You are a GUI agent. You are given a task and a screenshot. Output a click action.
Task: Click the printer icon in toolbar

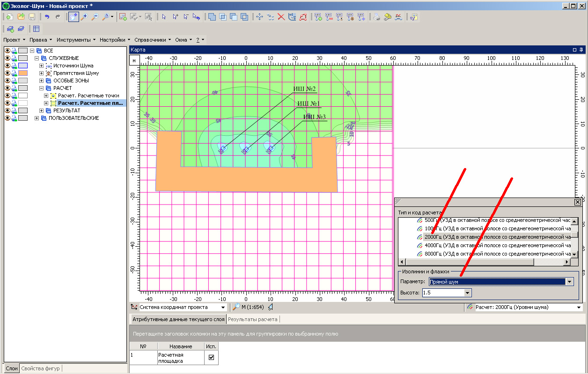click(x=376, y=17)
